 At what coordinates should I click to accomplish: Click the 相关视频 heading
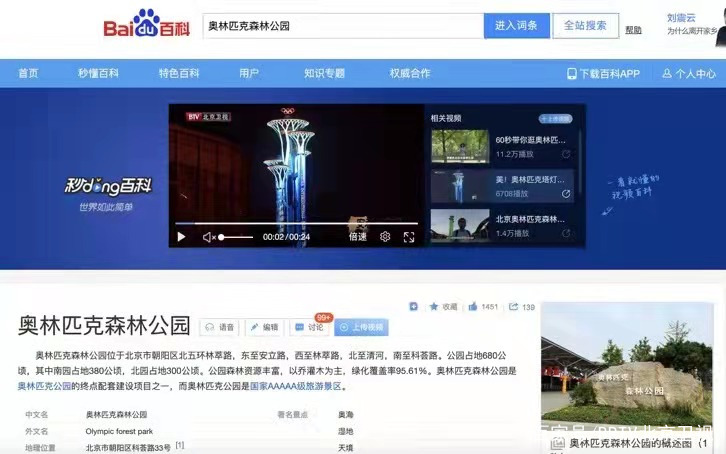tap(445, 118)
